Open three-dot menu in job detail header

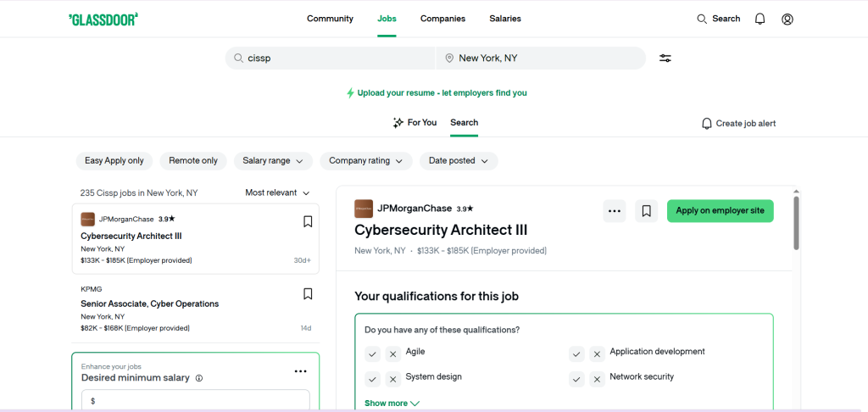(x=614, y=211)
